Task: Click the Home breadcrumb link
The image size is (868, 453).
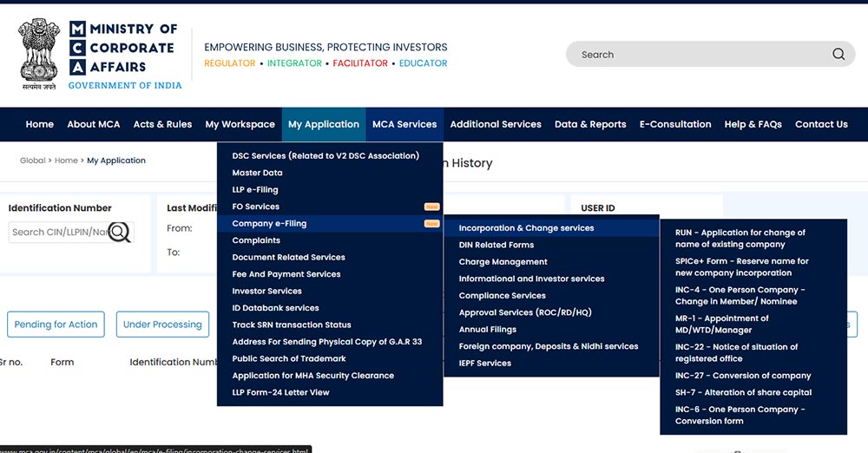Action: 66,161
